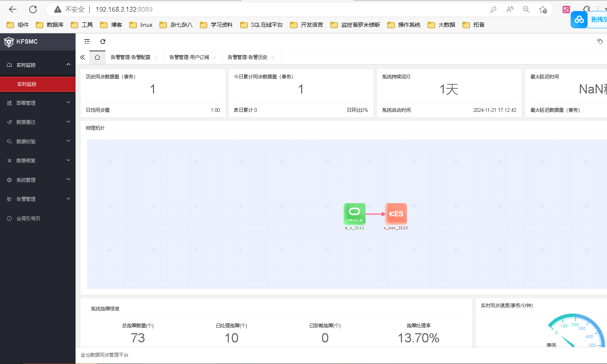Click the handled faults value 10
This screenshot has width=607, height=364.
coord(231,338)
